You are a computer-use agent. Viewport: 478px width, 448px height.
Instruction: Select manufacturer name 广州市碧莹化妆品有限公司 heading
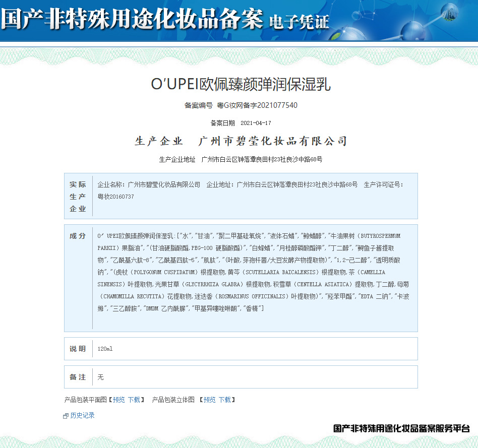[x=273, y=141]
